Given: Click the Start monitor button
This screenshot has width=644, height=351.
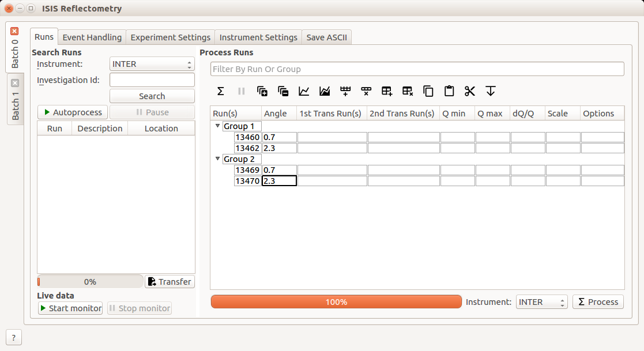Looking at the screenshot, I should [70, 308].
